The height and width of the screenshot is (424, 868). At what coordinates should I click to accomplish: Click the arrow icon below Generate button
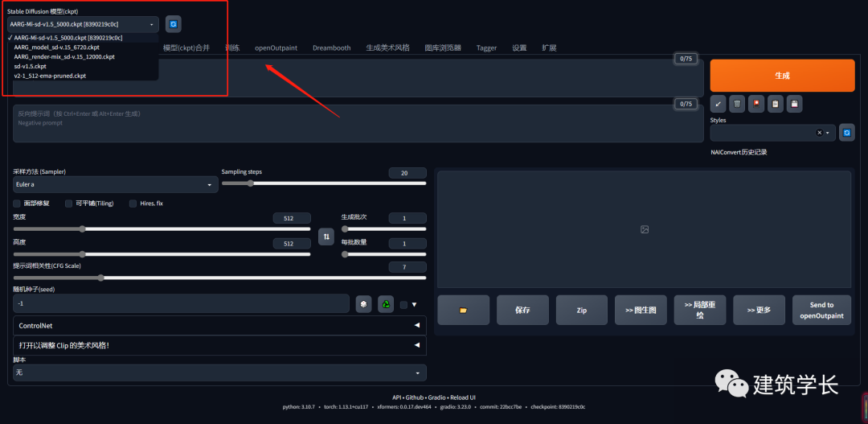[x=718, y=104]
